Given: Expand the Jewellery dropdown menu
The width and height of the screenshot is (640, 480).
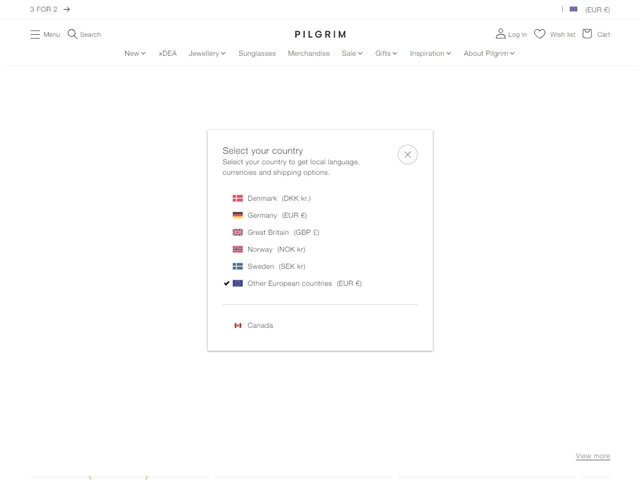Looking at the screenshot, I should click(207, 53).
